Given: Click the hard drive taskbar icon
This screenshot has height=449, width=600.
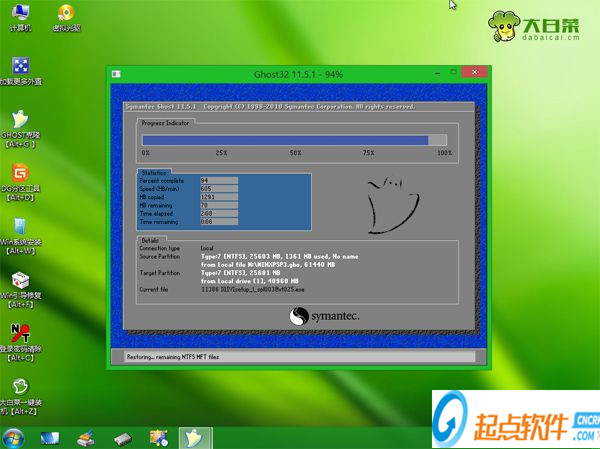Looking at the screenshot, I should point(122,438).
